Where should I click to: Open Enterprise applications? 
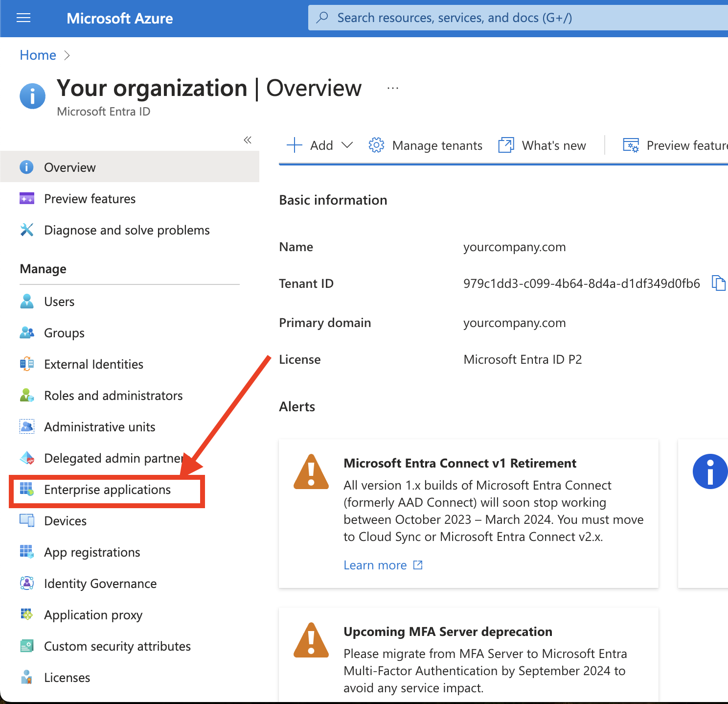[x=107, y=490]
